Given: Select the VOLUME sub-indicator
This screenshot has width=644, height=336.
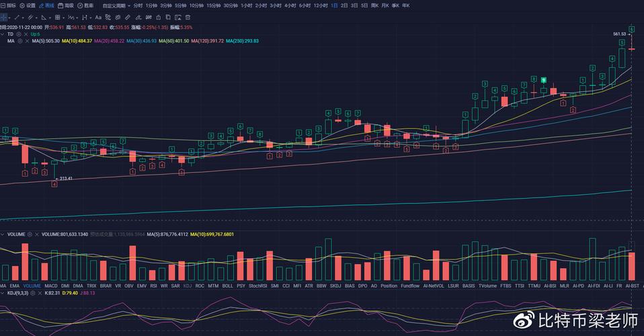Looking at the screenshot, I should [x=32, y=286].
